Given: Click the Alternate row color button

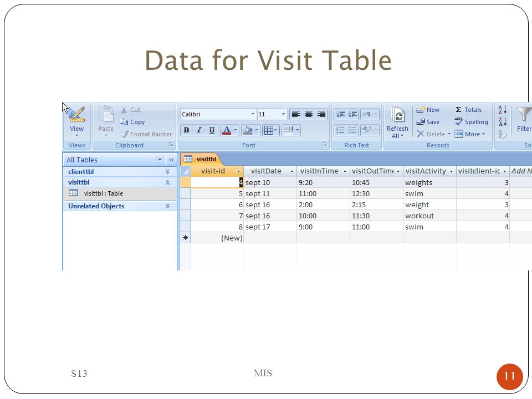Looking at the screenshot, I should coord(291,130).
